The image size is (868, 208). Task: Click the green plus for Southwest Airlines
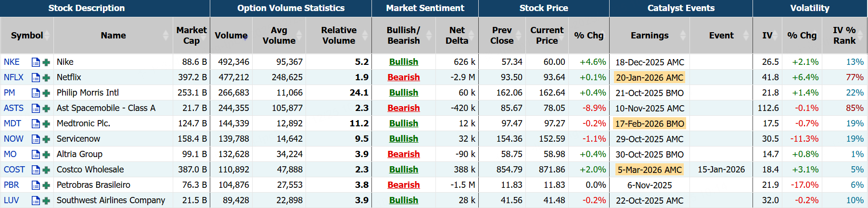pos(46,200)
